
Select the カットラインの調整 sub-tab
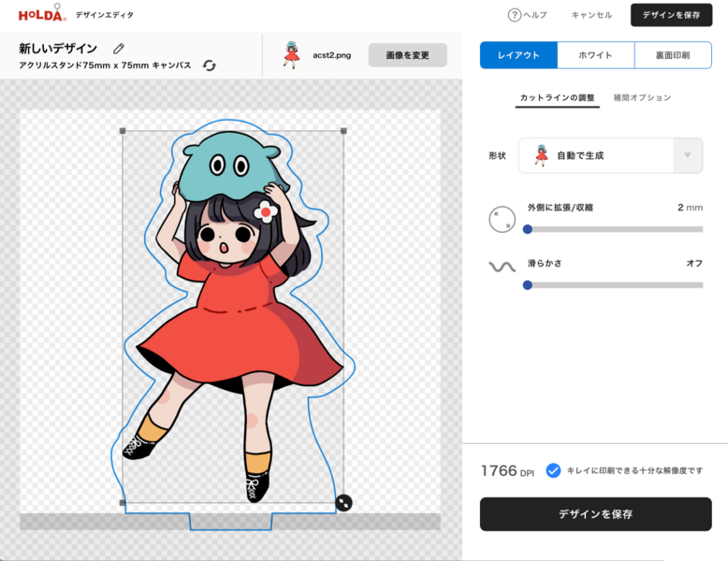point(557,98)
